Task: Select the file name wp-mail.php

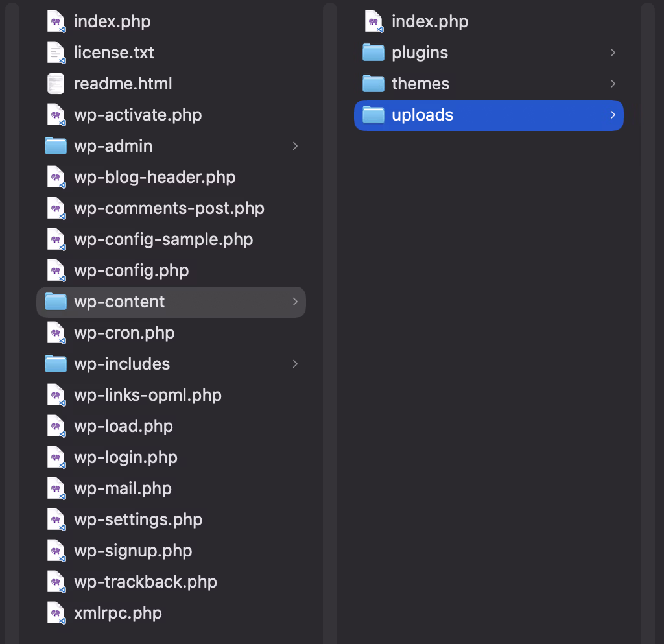Action: coord(123,489)
